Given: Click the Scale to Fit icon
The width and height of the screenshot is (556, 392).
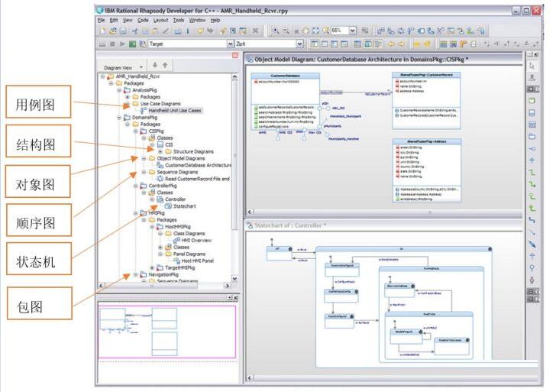Looking at the screenshot, I should [315, 31].
